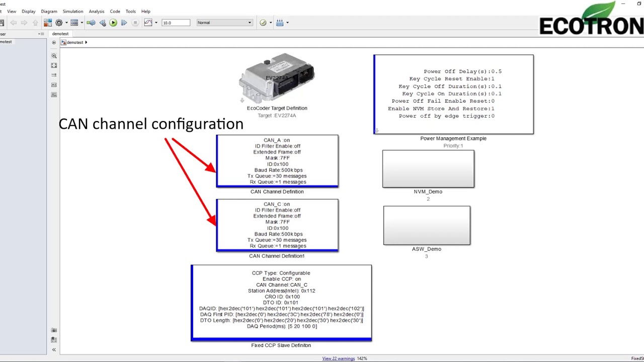Screen dimensions: 644x362
Task: Expand the Build Model dropdown arrow
Action: click(x=287, y=23)
